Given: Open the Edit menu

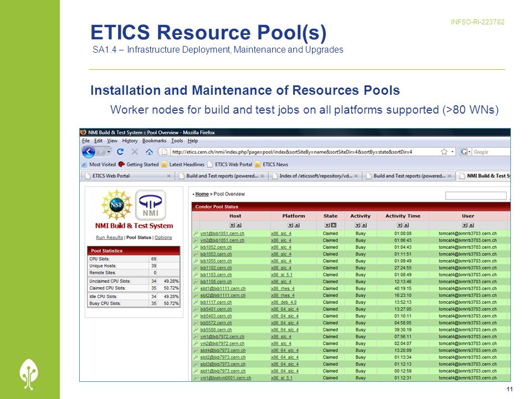Looking at the screenshot, I should [x=99, y=141].
